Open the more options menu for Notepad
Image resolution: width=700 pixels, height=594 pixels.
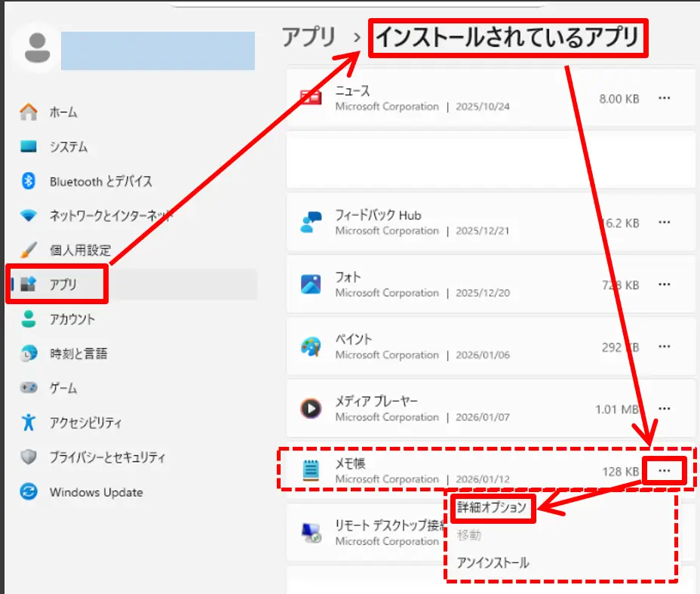[x=665, y=469]
